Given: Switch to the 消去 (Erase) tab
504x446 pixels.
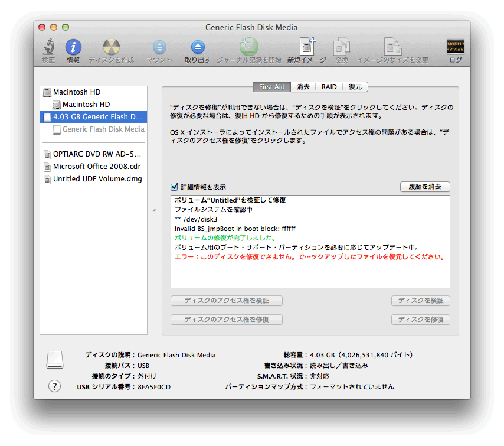Looking at the screenshot, I should coord(303,87).
